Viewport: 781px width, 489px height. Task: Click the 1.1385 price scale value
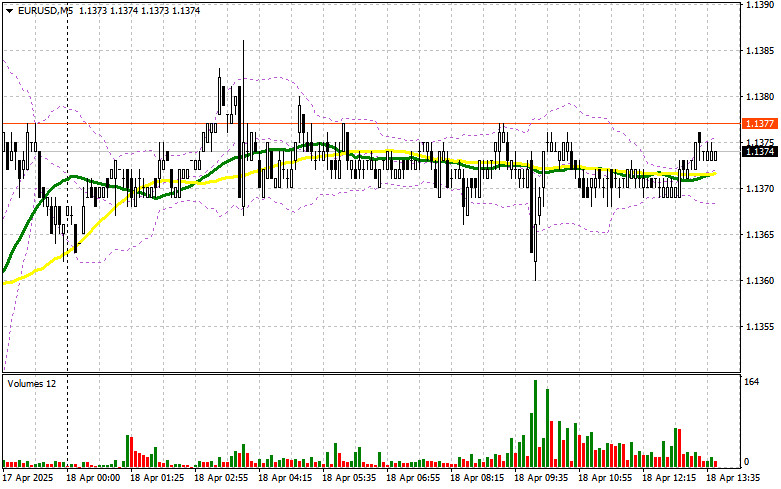tap(759, 51)
